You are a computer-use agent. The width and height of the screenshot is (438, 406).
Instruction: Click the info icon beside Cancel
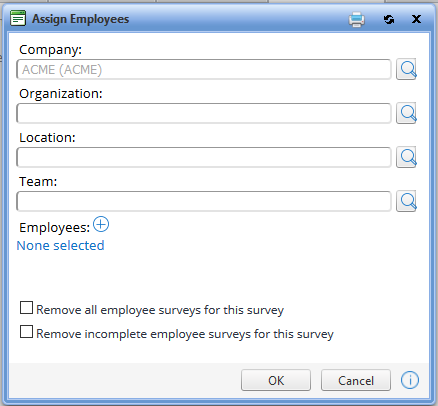pos(410,380)
